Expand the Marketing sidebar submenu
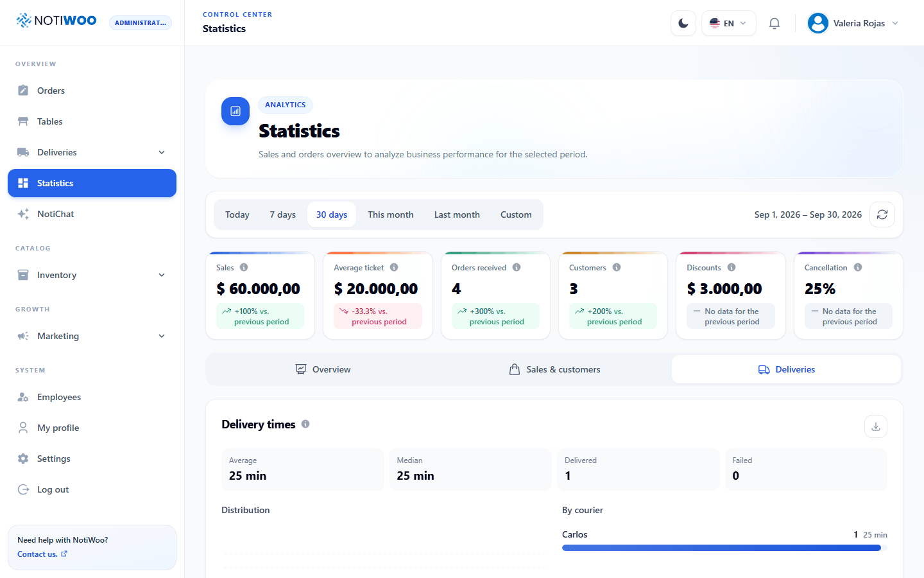 pyautogui.click(x=92, y=336)
